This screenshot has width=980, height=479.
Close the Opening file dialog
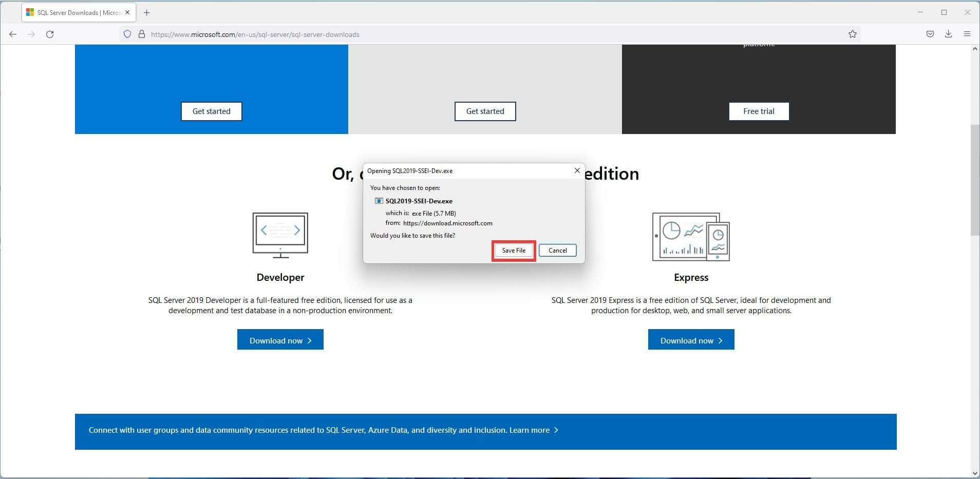576,170
